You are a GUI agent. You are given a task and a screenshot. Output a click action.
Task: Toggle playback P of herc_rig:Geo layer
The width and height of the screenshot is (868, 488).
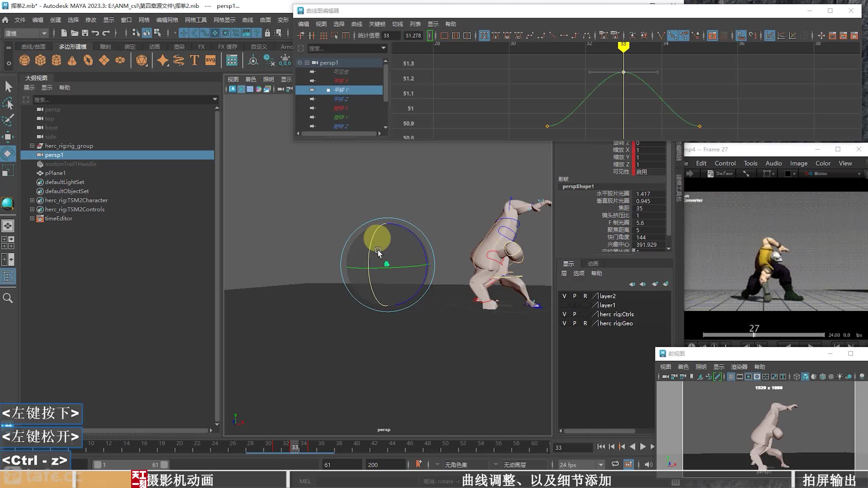(x=574, y=323)
